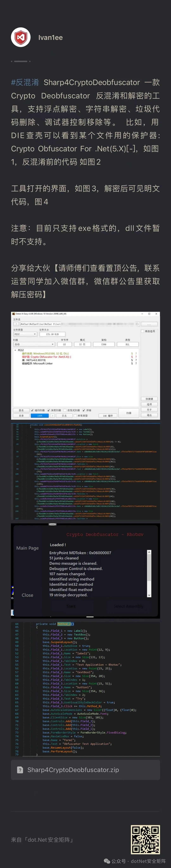The image size is (171, 868).
Task: Select the 库: .NET(v4.0.30319) row
Action: coord(34,360)
